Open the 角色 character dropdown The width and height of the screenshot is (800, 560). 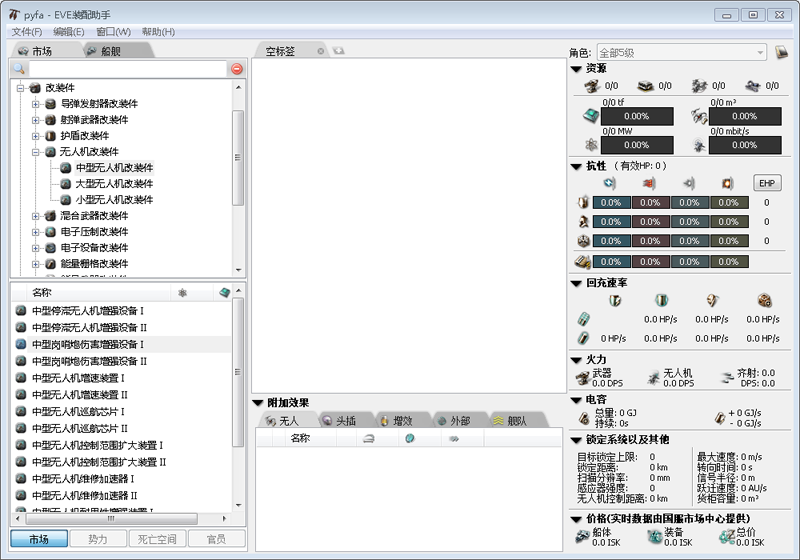click(x=681, y=52)
